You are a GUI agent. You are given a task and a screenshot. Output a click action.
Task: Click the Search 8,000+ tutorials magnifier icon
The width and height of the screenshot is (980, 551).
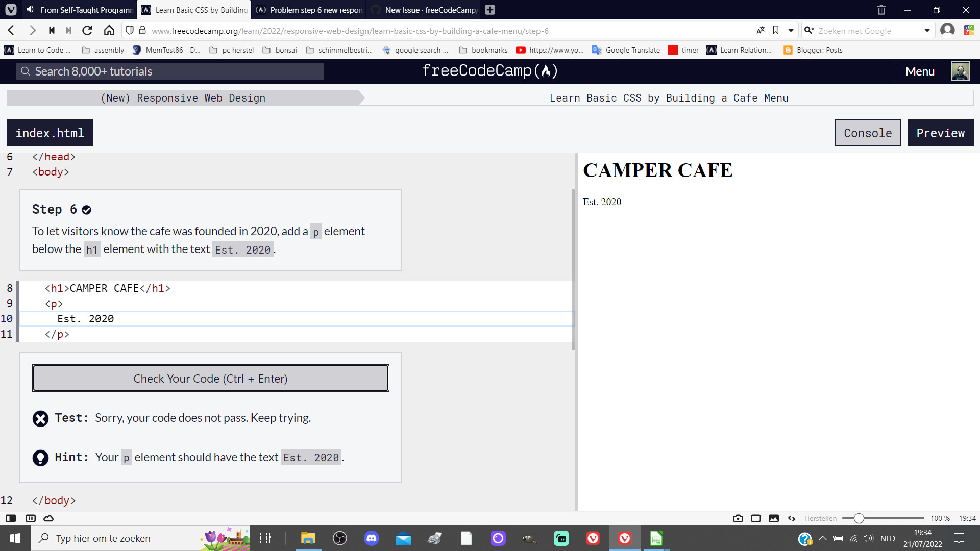pos(26,71)
